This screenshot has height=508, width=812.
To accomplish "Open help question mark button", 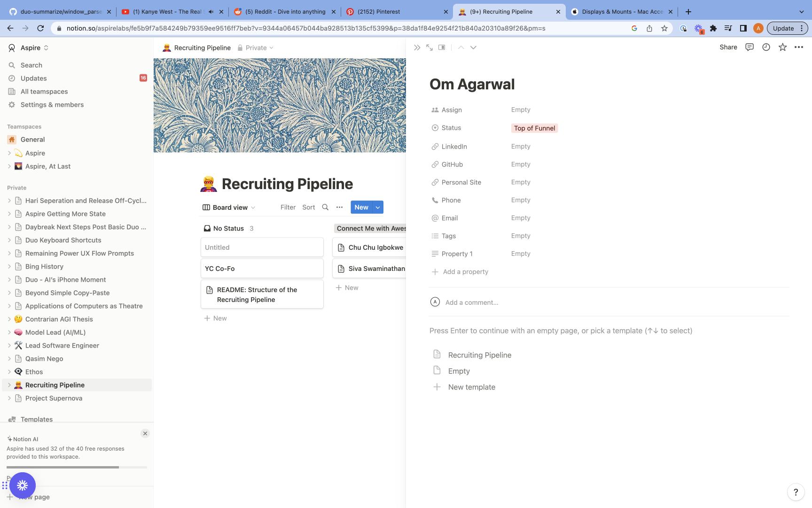I will tap(796, 492).
